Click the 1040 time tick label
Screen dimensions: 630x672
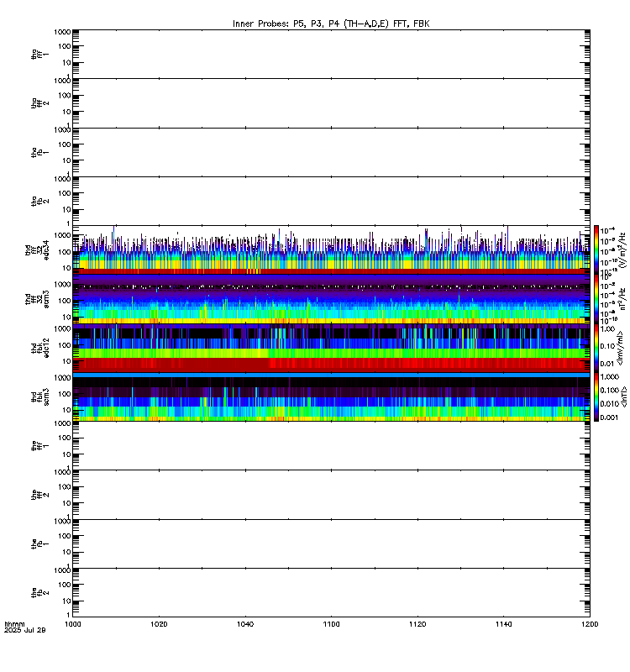[x=245, y=624]
